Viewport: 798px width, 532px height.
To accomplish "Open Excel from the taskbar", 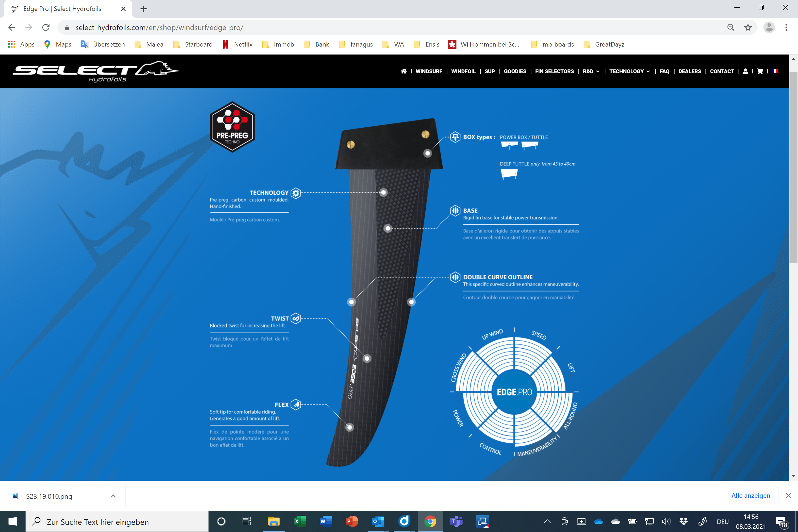I will point(300,521).
